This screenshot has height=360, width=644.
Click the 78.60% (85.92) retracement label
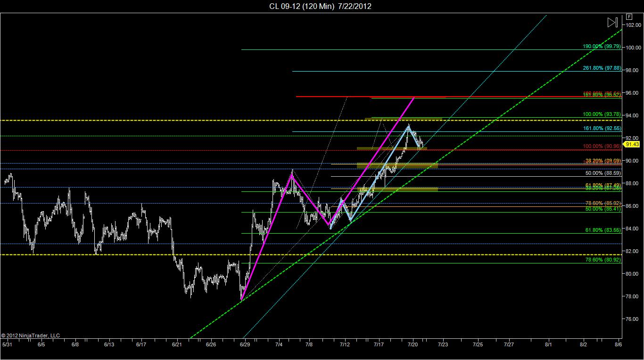(603, 204)
